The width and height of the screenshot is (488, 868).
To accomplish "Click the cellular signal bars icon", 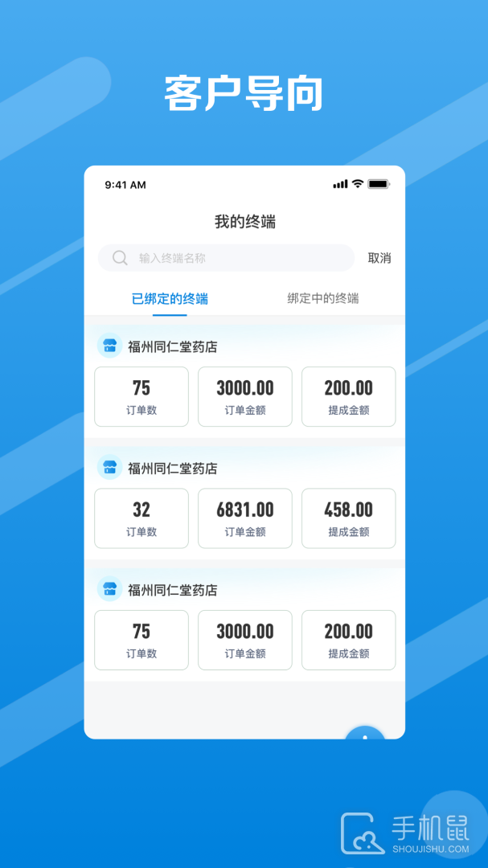I will (340, 184).
